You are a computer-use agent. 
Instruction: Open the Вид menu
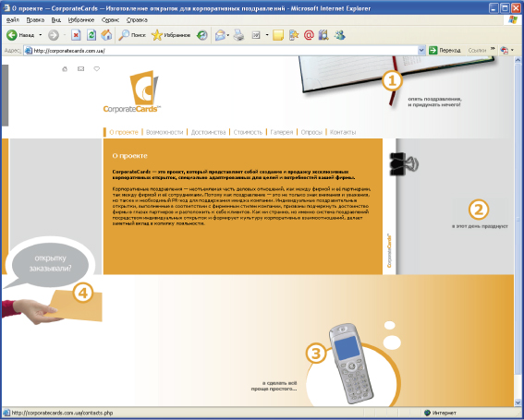pos(55,20)
